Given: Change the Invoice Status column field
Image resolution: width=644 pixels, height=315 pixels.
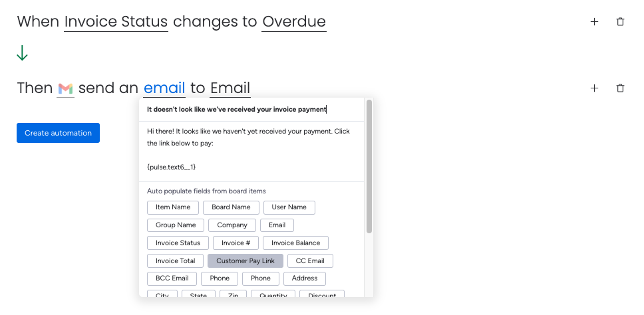Looking at the screenshot, I should [x=116, y=22].
